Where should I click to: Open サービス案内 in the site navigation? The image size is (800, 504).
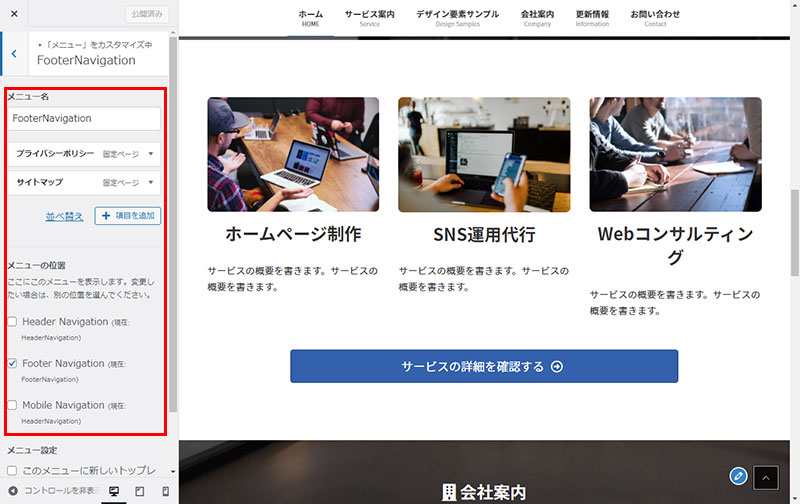(369, 18)
